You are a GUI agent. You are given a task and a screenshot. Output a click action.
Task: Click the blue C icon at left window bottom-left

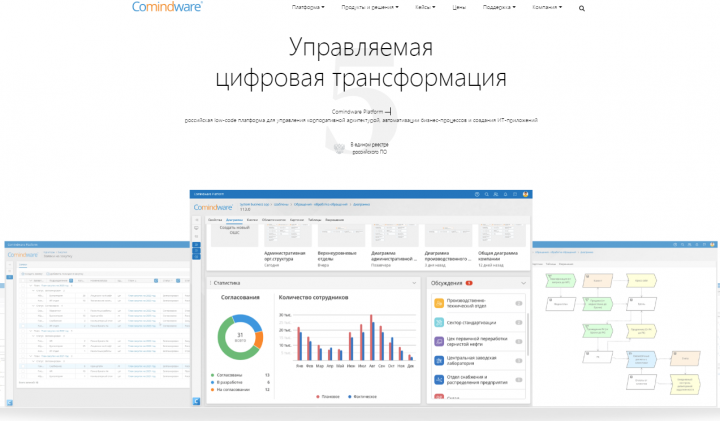pyautogui.click(x=9, y=403)
